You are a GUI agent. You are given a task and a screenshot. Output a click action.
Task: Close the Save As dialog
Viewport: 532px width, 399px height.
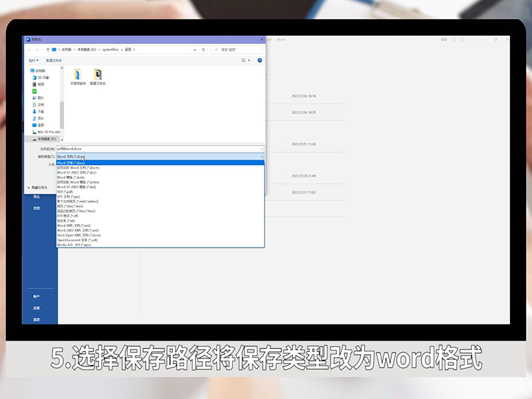[x=261, y=39]
